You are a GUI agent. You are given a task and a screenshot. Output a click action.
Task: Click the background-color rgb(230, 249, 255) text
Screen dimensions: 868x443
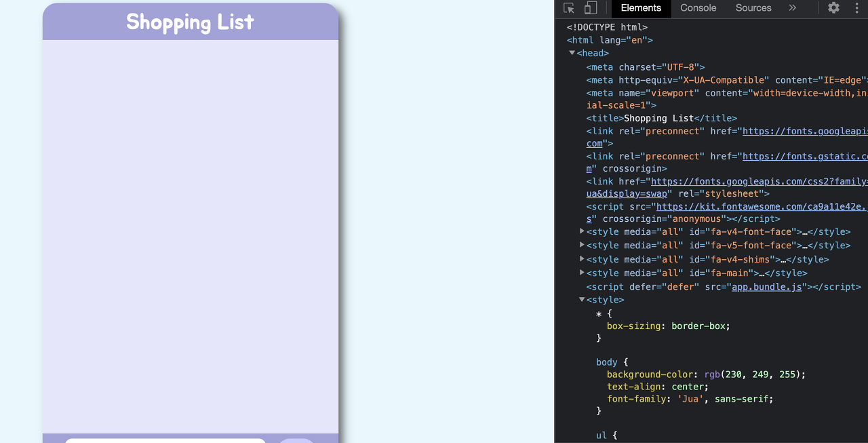707,374
